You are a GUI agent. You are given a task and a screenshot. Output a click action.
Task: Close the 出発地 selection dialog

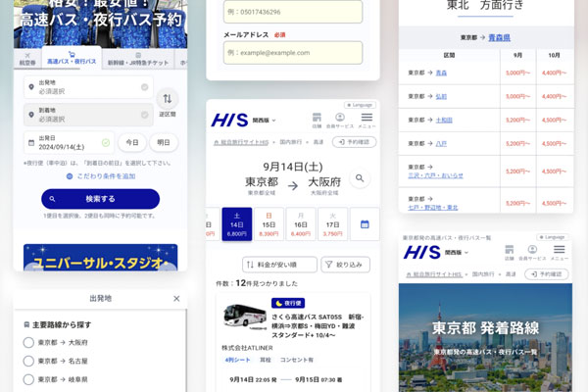pos(176,299)
